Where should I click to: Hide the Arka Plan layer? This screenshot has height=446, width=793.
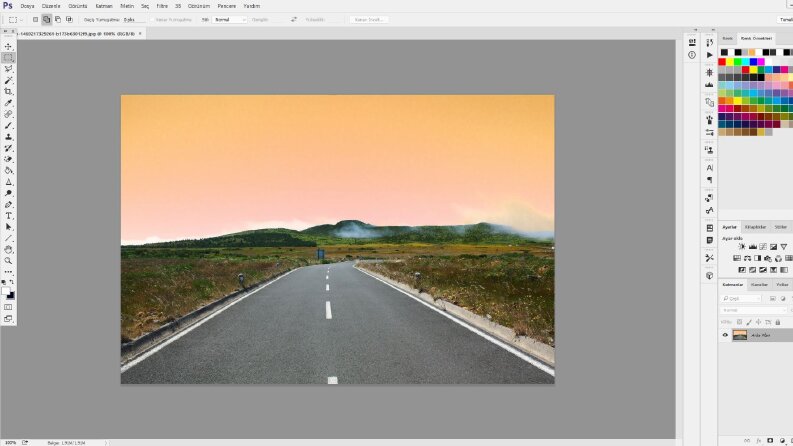click(x=725, y=335)
